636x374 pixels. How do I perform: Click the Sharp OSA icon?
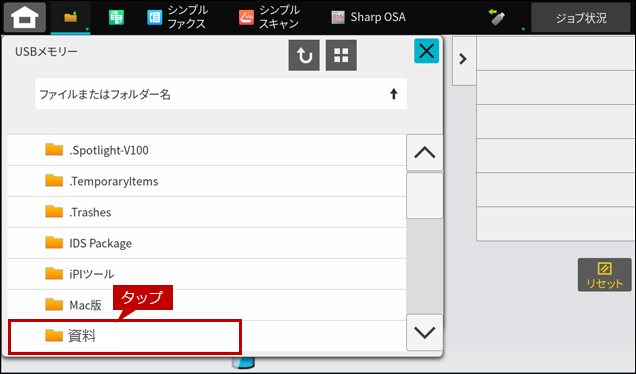pos(338,17)
